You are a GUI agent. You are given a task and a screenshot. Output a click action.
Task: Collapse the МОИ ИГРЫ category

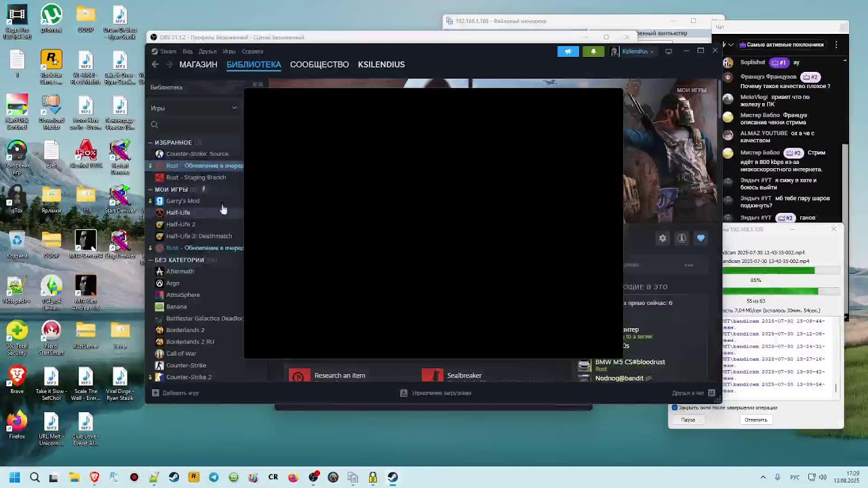(151, 190)
